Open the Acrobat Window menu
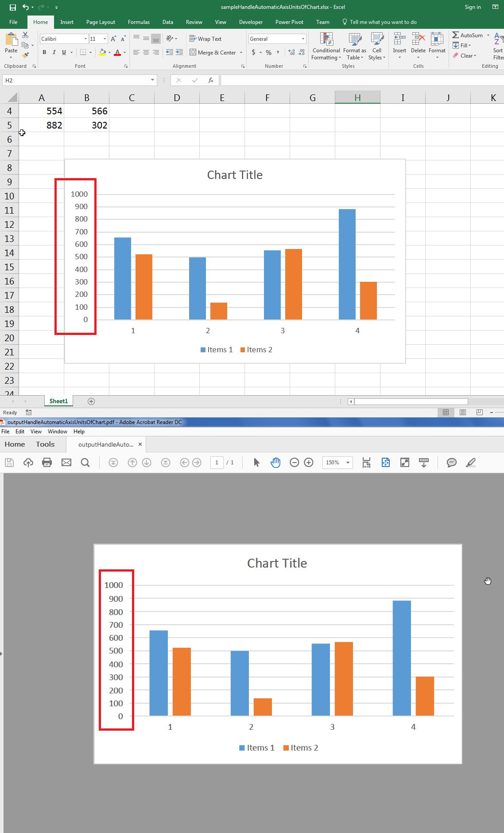The image size is (504, 833). point(57,432)
